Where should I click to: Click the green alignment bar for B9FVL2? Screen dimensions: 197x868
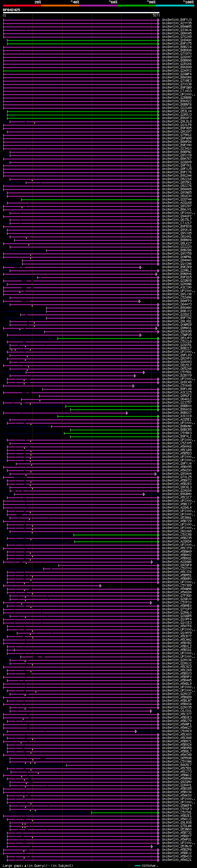click(x=115, y=436)
